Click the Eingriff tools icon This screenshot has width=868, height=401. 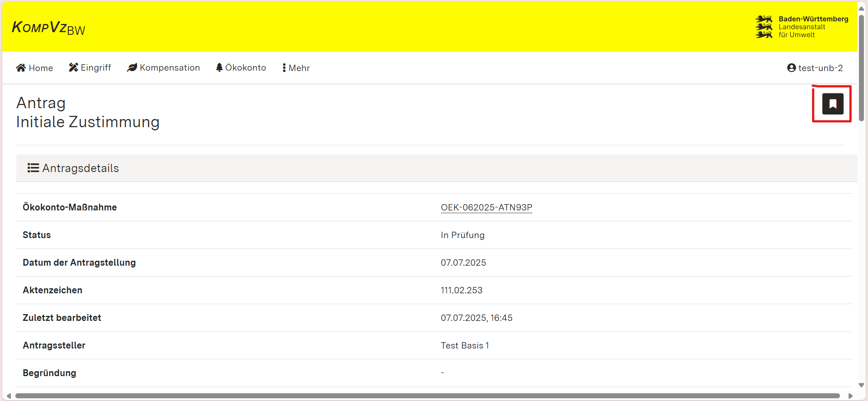73,67
